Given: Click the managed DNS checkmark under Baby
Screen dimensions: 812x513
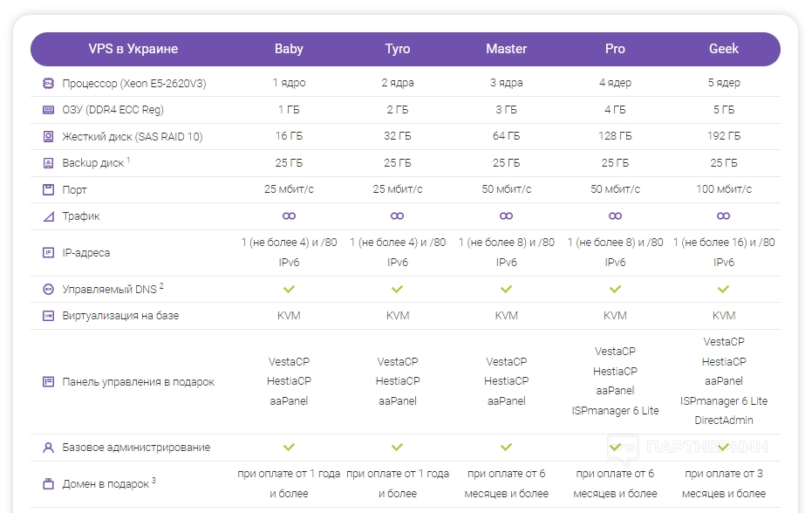Looking at the screenshot, I should 289,289.
